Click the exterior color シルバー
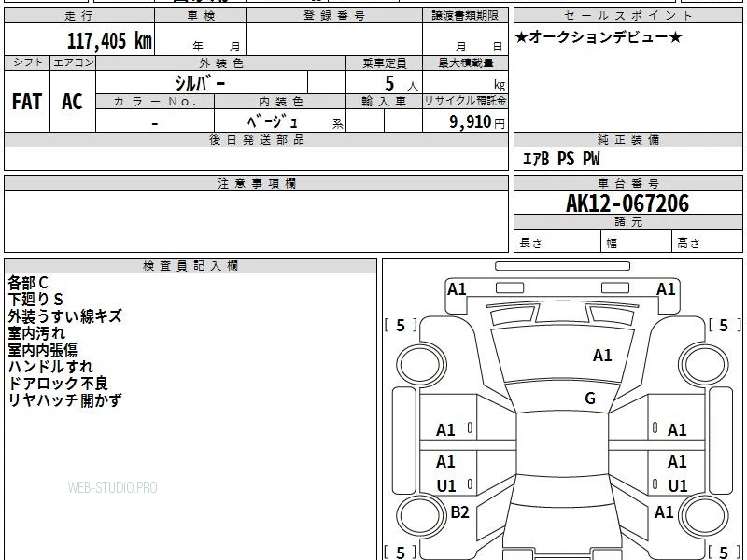Image resolution: width=747 pixels, height=560 pixels. tap(200, 83)
